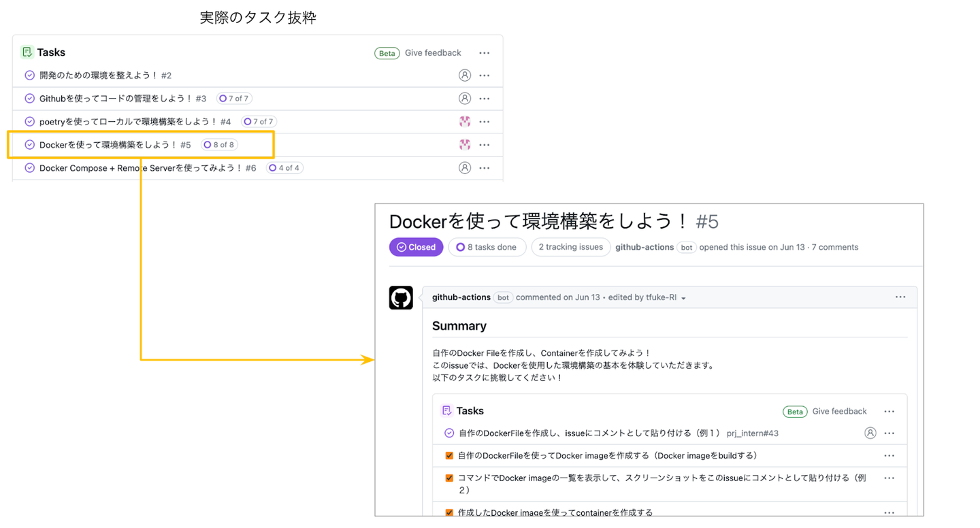This screenshot has width=980, height=528.
Task: Click assignee icon on Github task #3 row
Action: [x=465, y=99]
